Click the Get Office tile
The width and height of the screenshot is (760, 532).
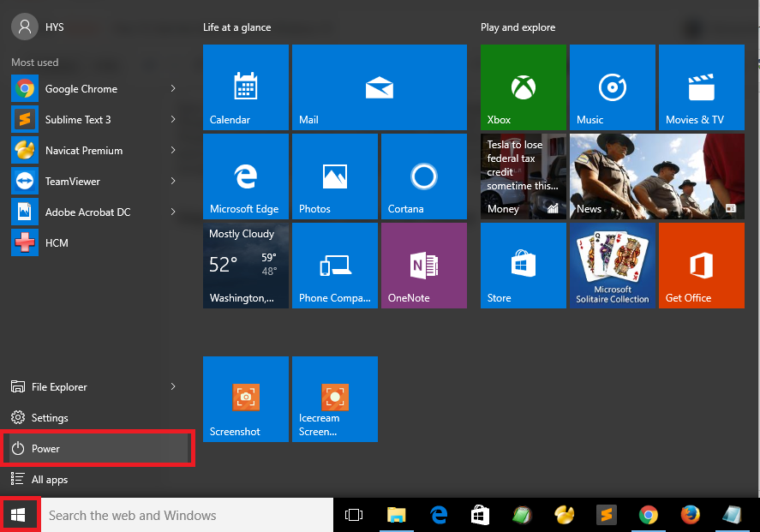[702, 266]
